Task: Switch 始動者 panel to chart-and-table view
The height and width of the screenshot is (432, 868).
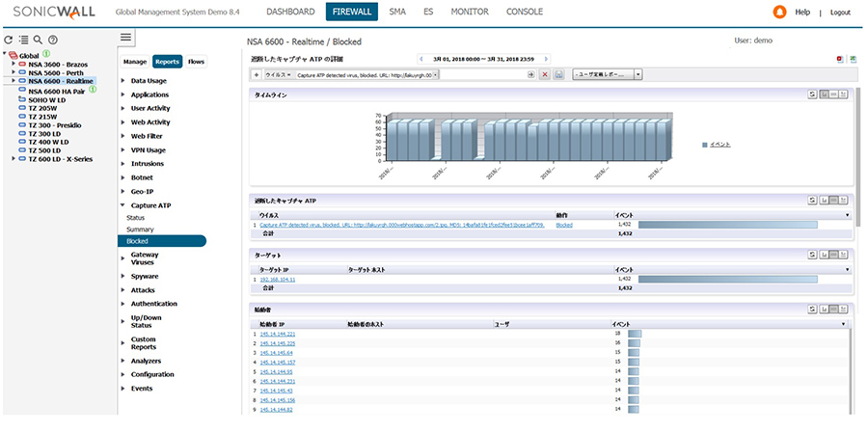Action: tap(844, 310)
